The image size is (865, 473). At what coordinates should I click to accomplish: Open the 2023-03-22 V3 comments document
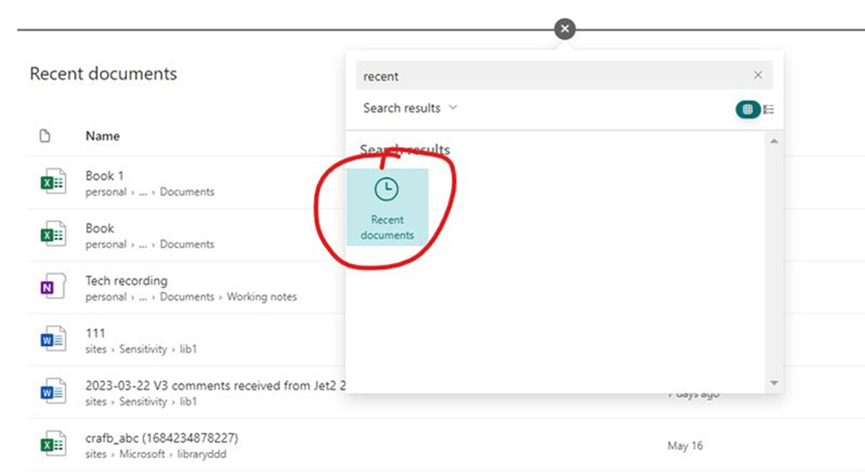tap(216, 385)
